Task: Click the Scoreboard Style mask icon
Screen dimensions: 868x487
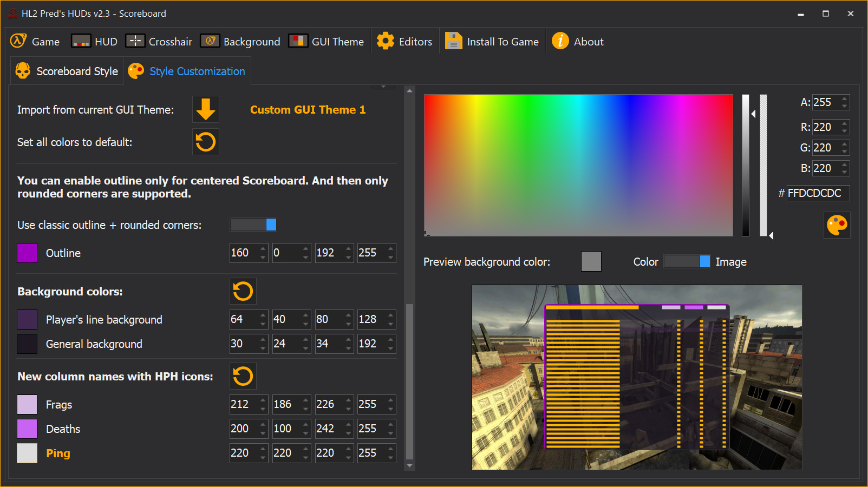Action: point(22,70)
